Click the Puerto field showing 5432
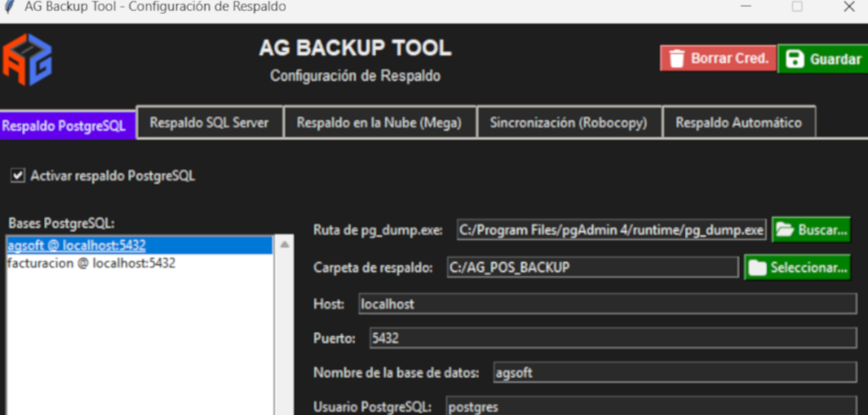Image resolution: width=868 pixels, height=415 pixels. coord(613,338)
